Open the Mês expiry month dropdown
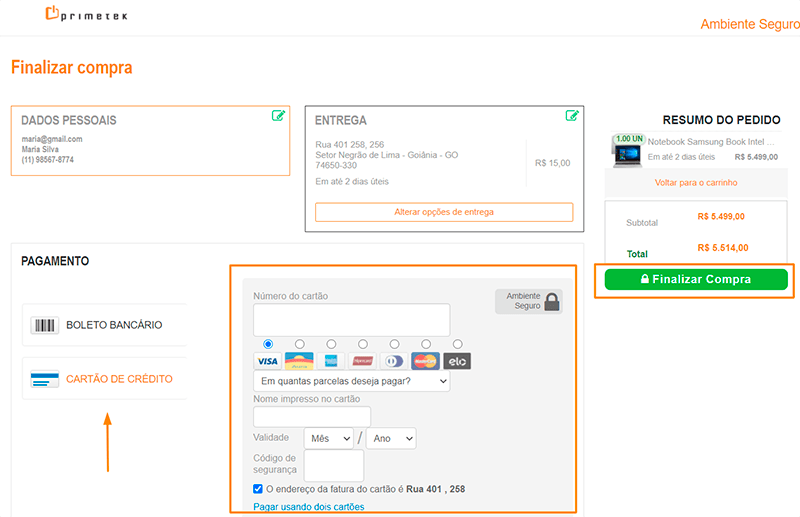This screenshot has height=517, width=800. [329, 438]
